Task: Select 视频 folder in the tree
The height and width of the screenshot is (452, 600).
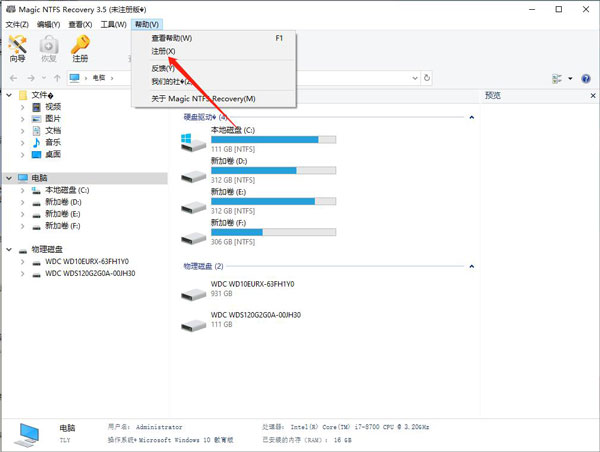Action: [x=53, y=107]
